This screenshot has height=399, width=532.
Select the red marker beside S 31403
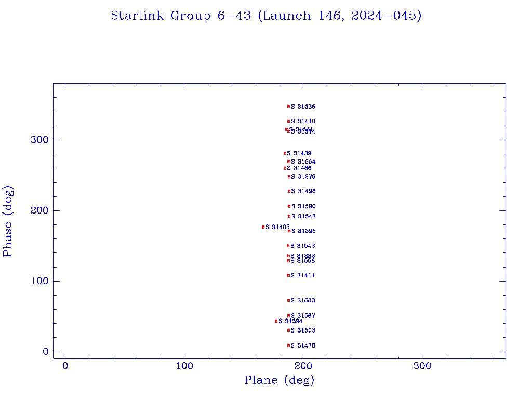pos(263,227)
